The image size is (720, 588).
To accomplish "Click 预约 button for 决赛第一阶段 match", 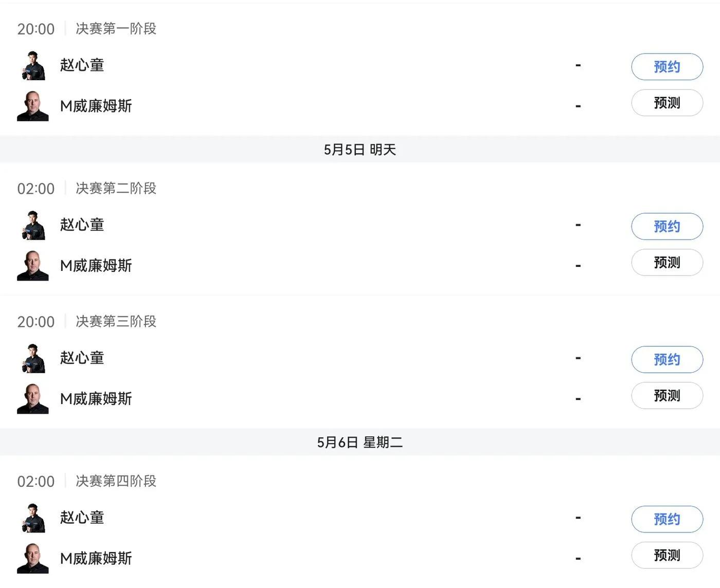I will (667, 67).
